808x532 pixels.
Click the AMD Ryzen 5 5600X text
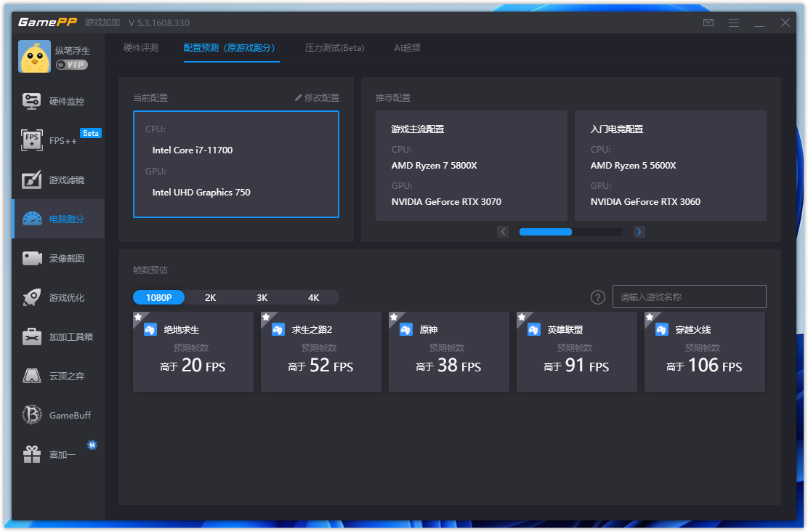click(633, 166)
